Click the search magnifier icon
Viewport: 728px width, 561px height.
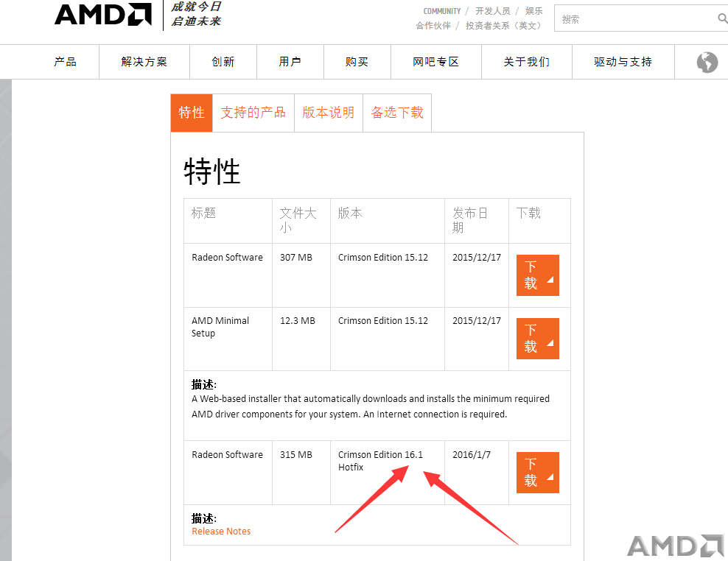pyautogui.click(x=722, y=18)
